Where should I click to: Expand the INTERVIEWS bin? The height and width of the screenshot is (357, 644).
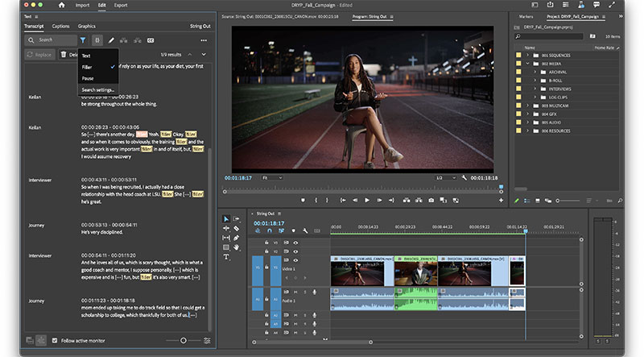pyautogui.click(x=535, y=89)
